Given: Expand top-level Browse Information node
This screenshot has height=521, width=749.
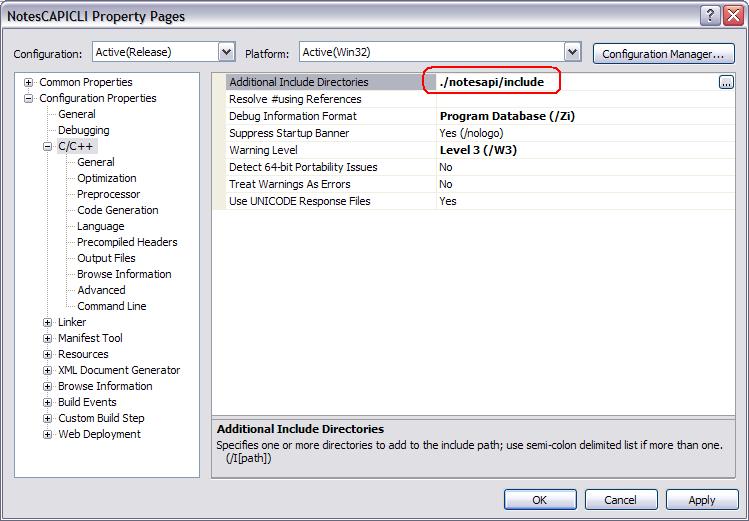Looking at the screenshot, I should 47,386.
